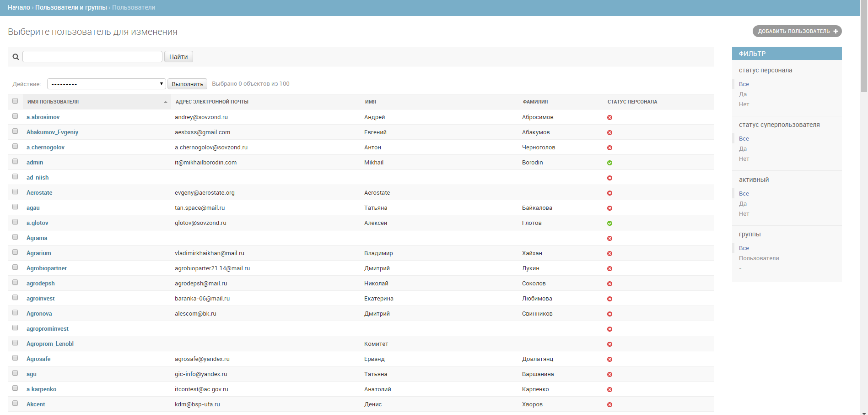868x415 pixels.
Task: Click red status icon in a.chernogolov row
Action: pos(609,148)
